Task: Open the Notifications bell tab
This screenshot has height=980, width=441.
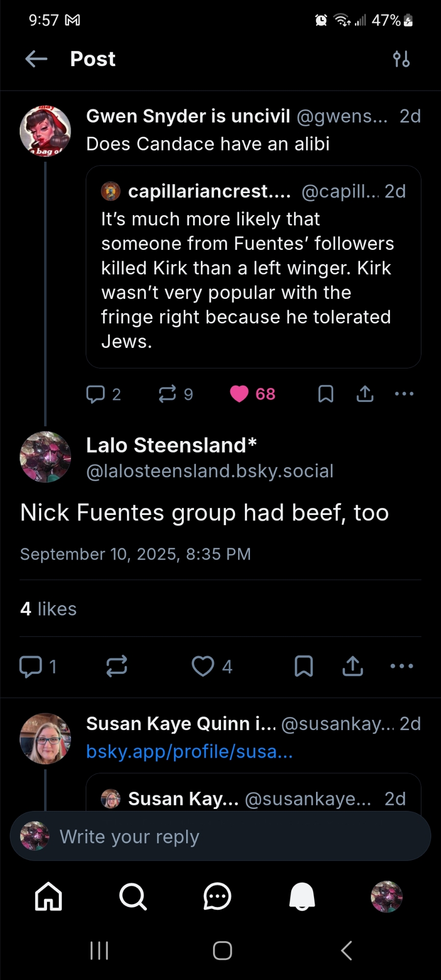Action: click(302, 897)
